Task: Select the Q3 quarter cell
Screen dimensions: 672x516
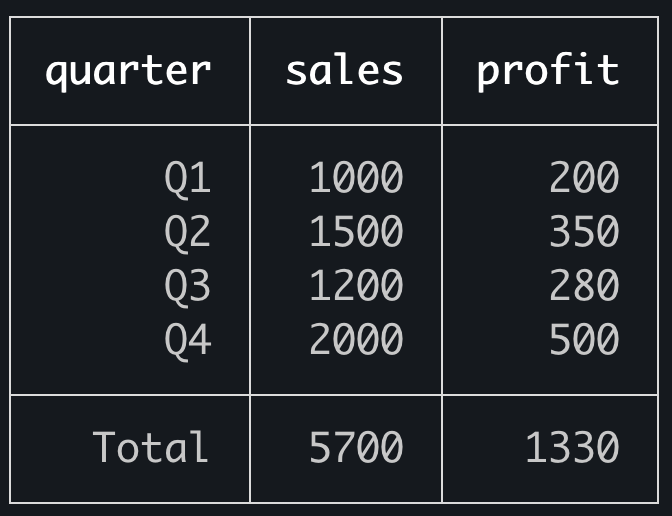Action: pos(188,286)
